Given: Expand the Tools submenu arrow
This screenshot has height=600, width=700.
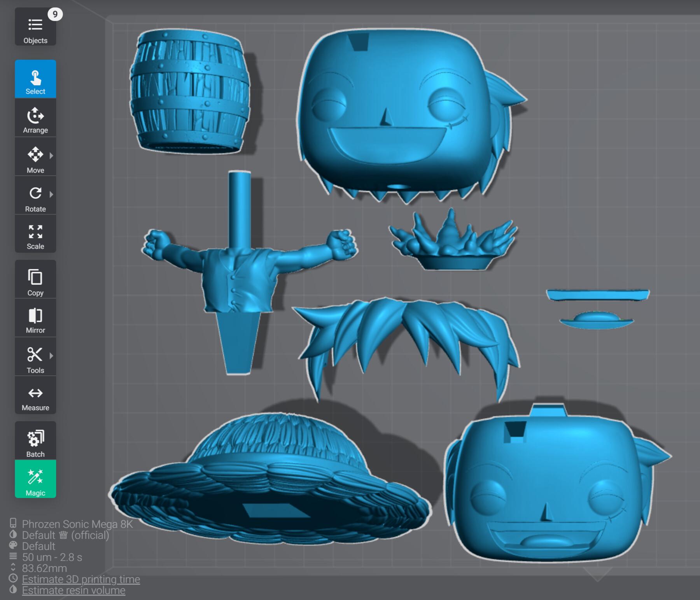Looking at the screenshot, I should pos(51,356).
